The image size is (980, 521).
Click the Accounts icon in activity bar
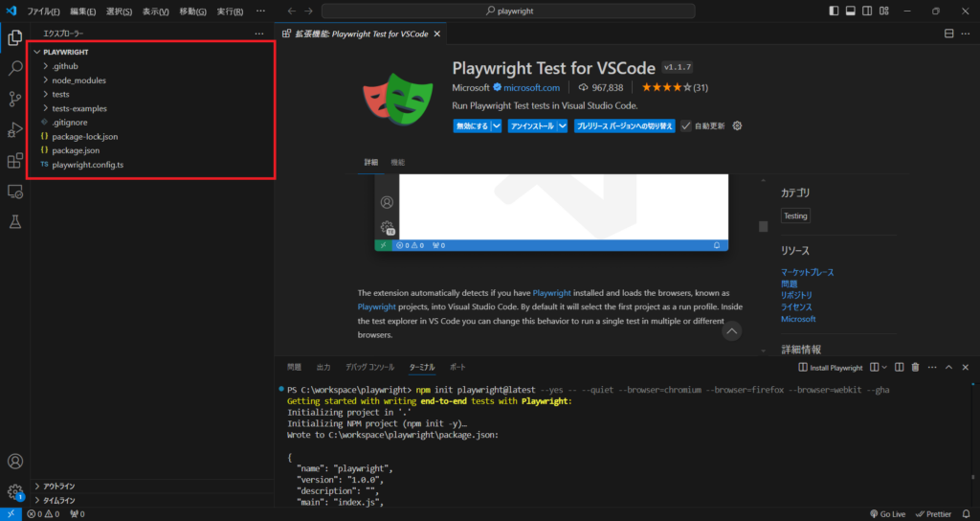pyautogui.click(x=15, y=462)
